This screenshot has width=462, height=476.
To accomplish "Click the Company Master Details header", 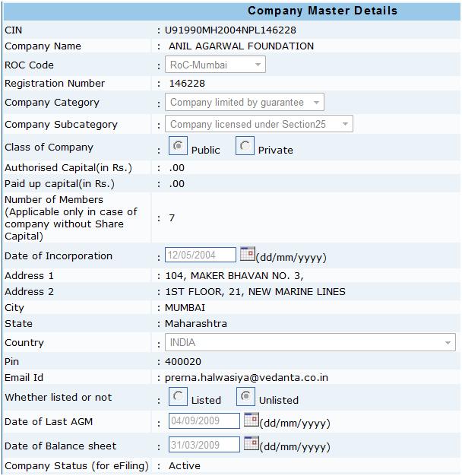I will click(323, 11).
